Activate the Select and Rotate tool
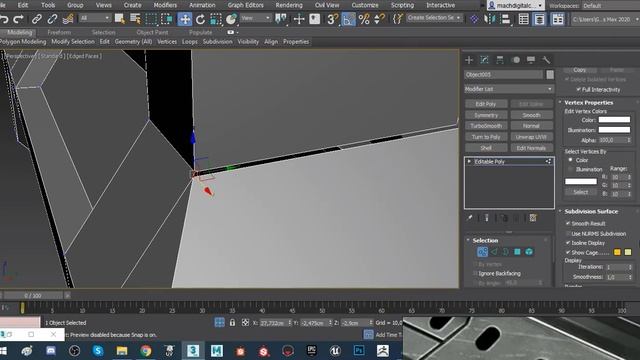 pyautogui.click(x=200, y=19)
